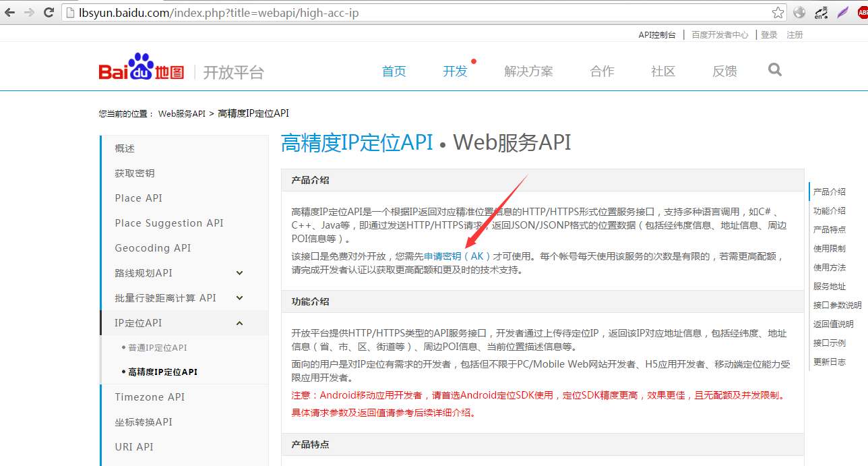Jump to 返回值说明 anchor
Image resolution: width=868 pixels, height=466 pixels.
coord(833,324)
